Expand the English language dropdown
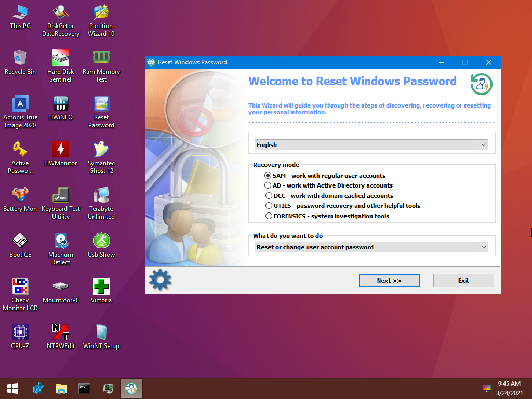This screenshot has height=399, width=532. (371, 145)
